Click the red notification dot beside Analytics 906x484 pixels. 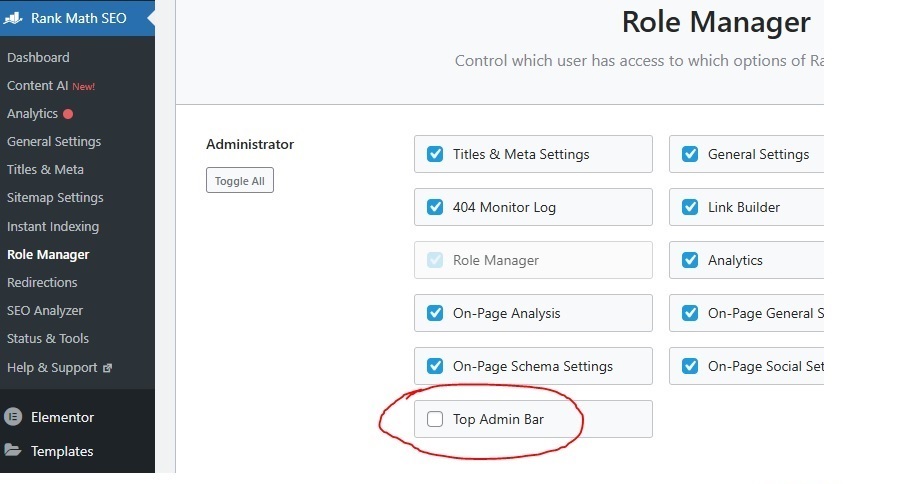point(68,114)
